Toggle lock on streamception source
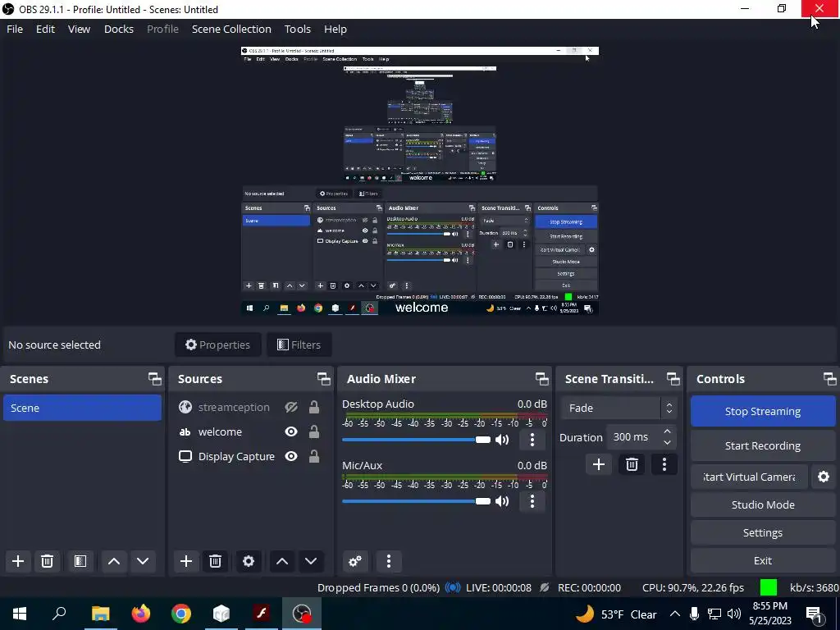 pos(314,407)
